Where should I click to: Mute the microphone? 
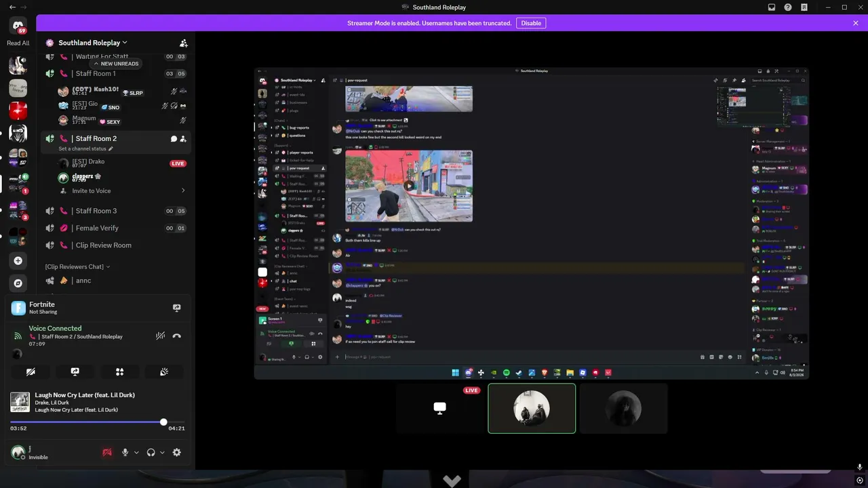(x=125, y=452)
